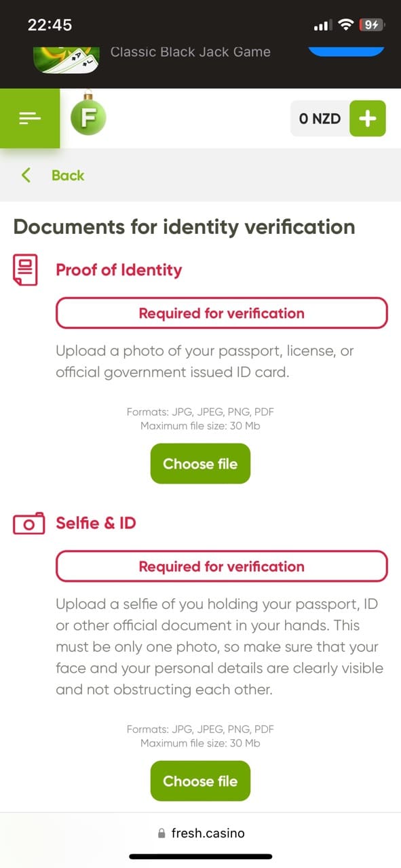401x868 pixels.
Task: Tap the 0 NZD balance display
Action: [320, 119]
